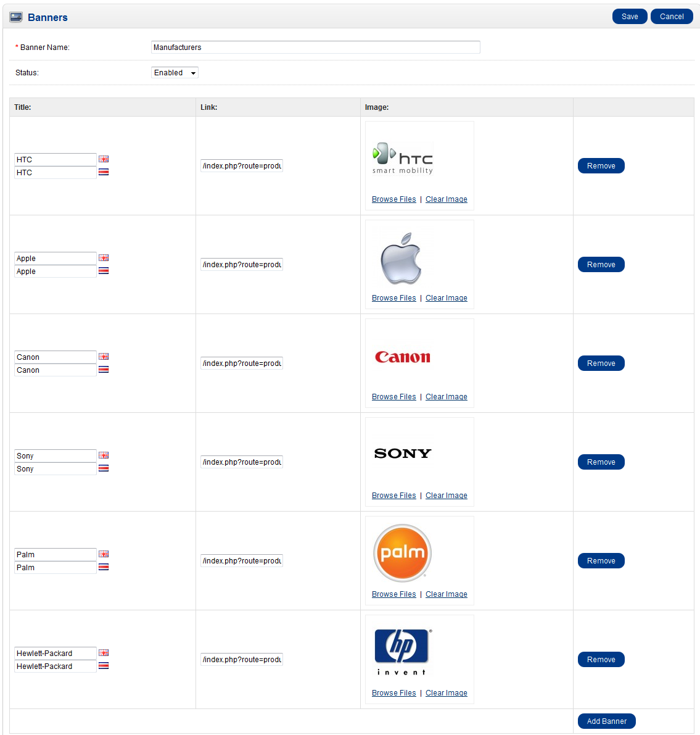Image resolution: width=700 pixels, height=735 pixels.
Task: Click the Palm logo image
Action: tap(403, 553)
